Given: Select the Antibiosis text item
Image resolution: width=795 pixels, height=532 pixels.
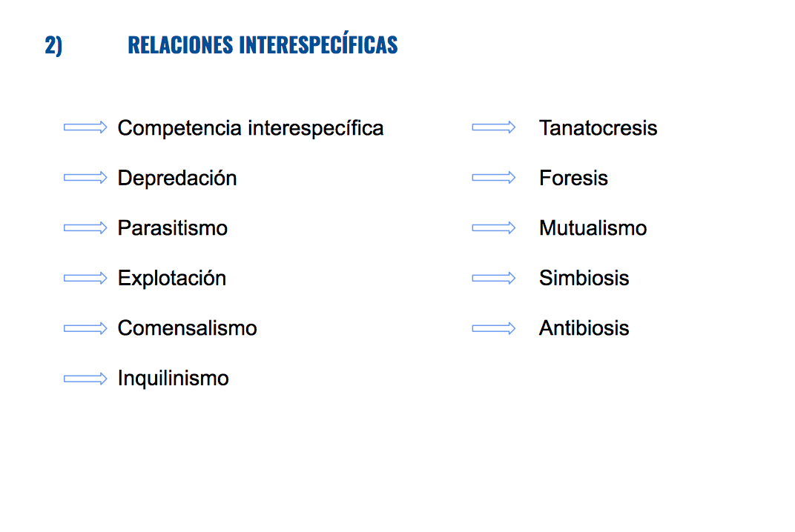Looking at the screenshot, I should [584, 327].
